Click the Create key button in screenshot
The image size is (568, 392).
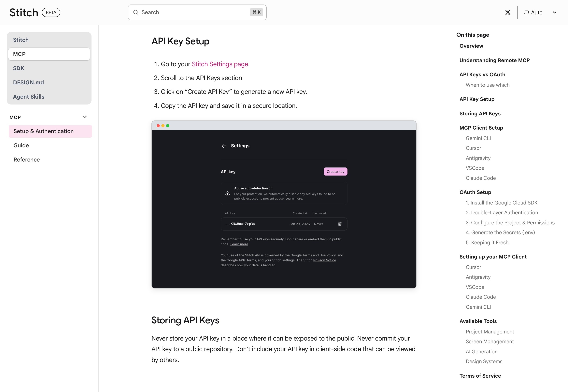click(x=335, y=172)
